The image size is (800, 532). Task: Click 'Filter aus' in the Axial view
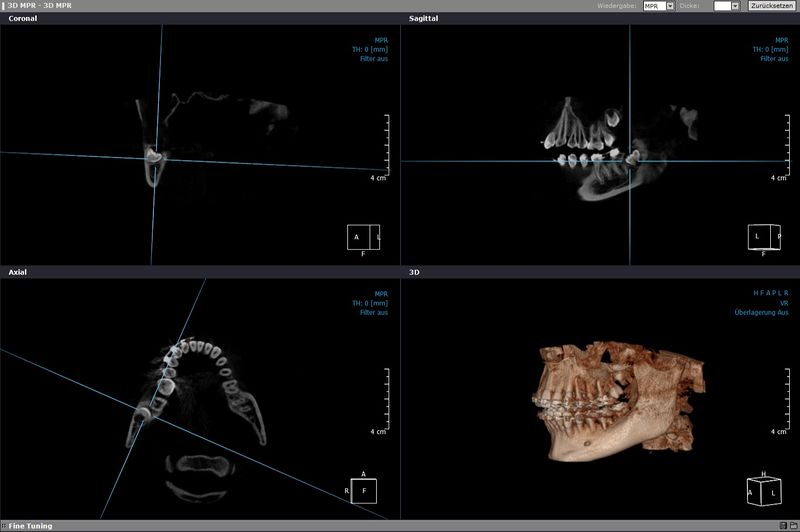[374, 313]
